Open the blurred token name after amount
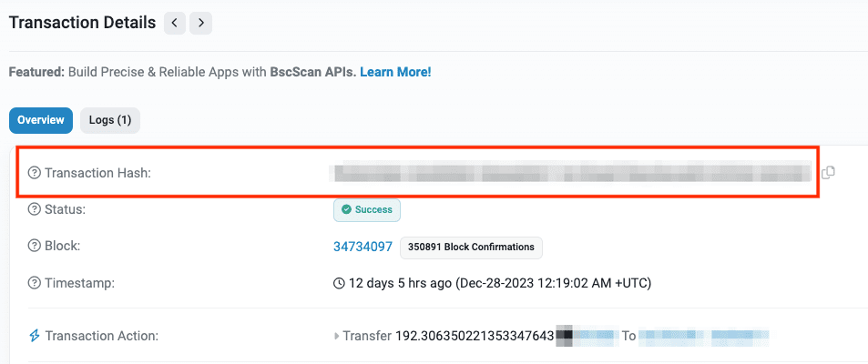Image resolution: width=868 pixels, height=364 pixels. pyautogui.click(x=587, y=336)
